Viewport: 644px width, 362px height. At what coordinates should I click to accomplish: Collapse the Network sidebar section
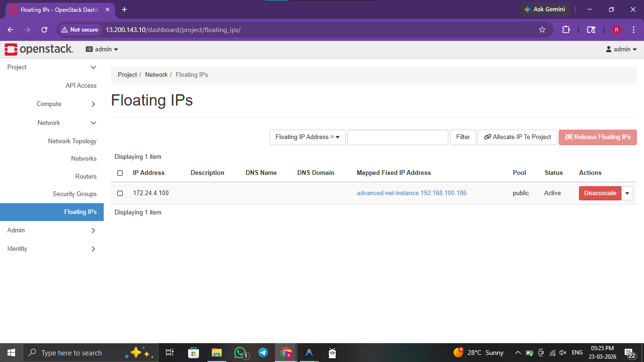coord(52,123)
